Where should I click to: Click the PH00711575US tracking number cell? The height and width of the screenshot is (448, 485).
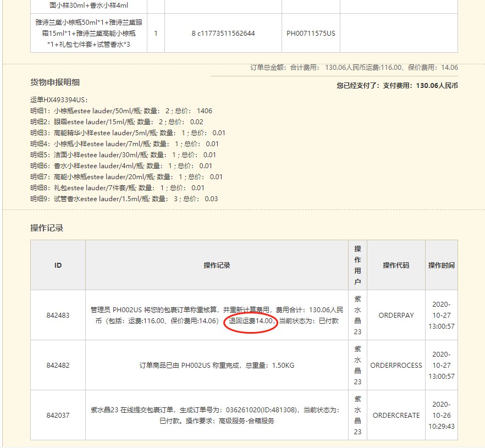click(x=311, y=34)
